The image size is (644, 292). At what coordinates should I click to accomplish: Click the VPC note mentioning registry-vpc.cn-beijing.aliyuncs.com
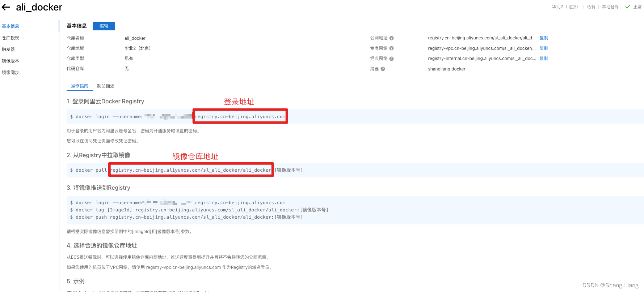tap(170, 267)
